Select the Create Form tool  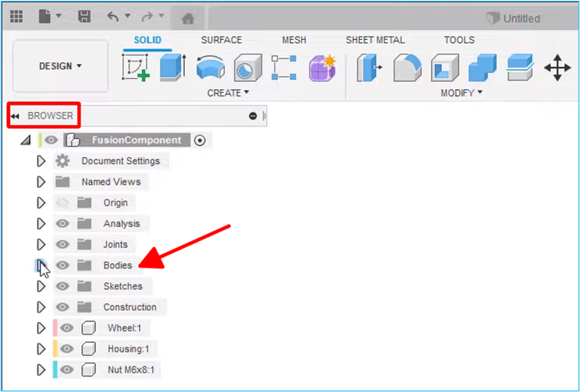322,68
